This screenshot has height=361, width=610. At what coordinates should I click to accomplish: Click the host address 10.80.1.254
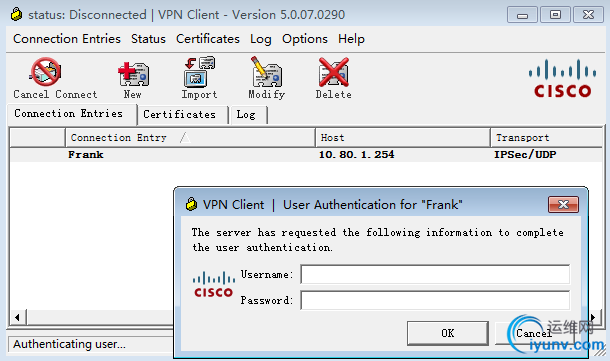(356, 155)
